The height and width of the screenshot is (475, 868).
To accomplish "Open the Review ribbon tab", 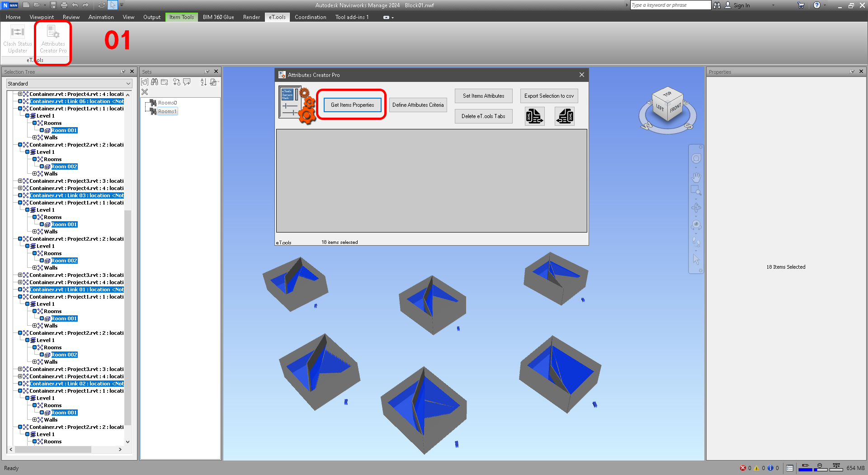I will (x=71, y=17).
